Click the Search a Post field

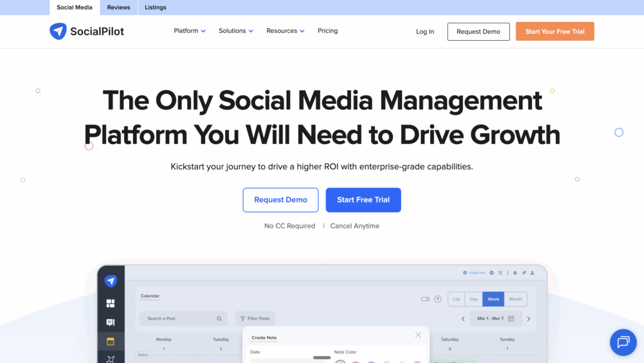click(179, 319)
